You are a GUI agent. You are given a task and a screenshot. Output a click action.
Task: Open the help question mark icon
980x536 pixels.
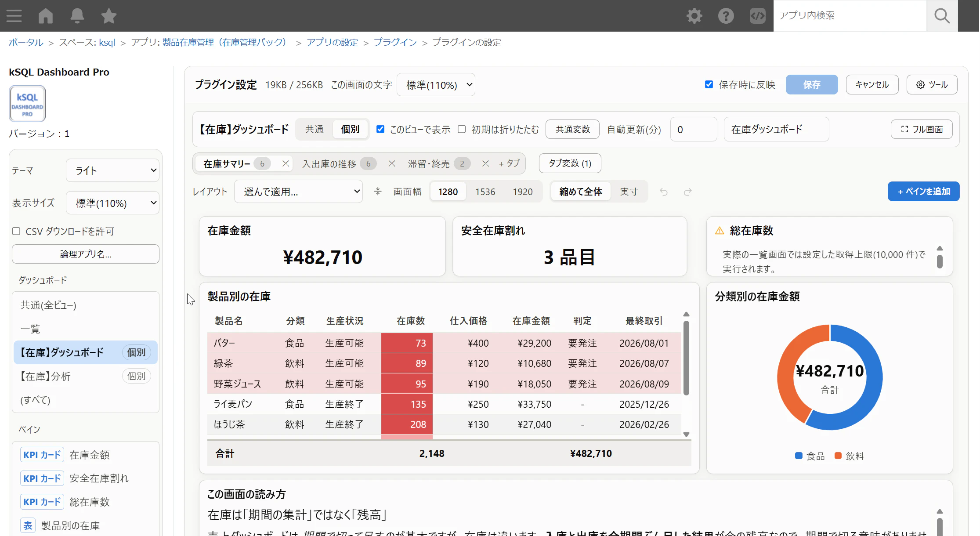point(726,16)
